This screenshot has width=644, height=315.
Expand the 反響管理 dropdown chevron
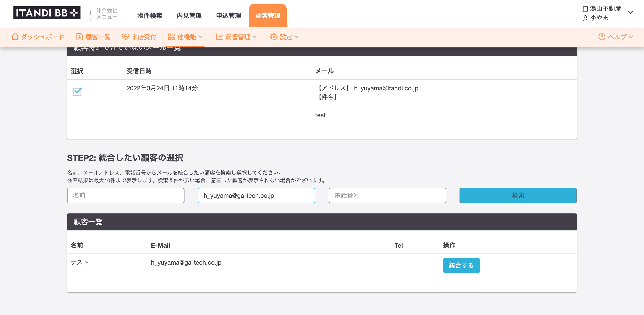pos(254,37)
